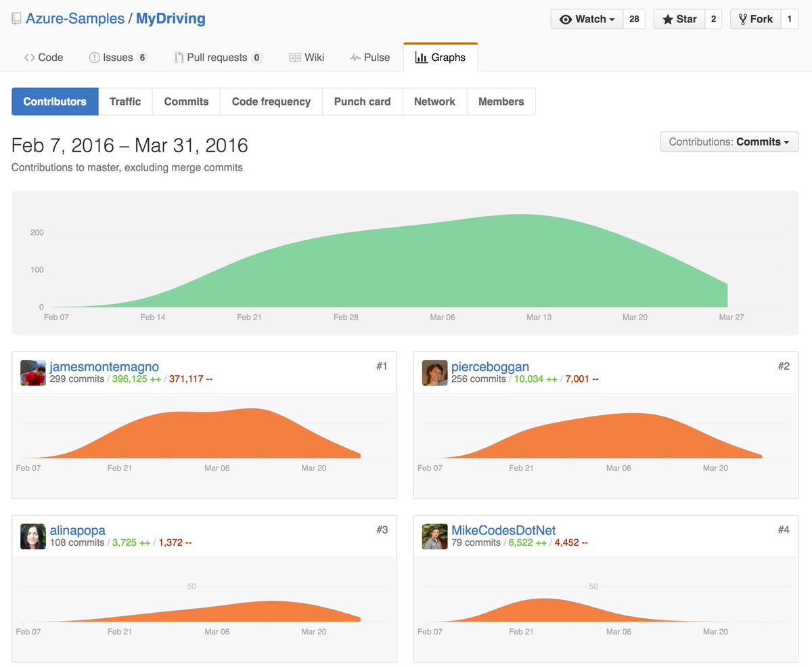Click the #4 rank label
This screenshot has height=667, width=812.
click(x=784, y=530)
